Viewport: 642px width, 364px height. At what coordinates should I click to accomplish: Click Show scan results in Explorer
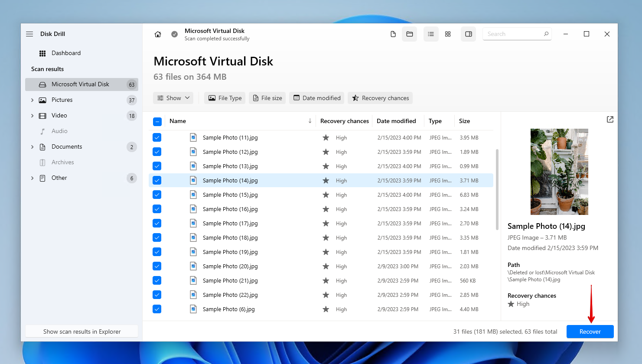(x=82, y=331)
